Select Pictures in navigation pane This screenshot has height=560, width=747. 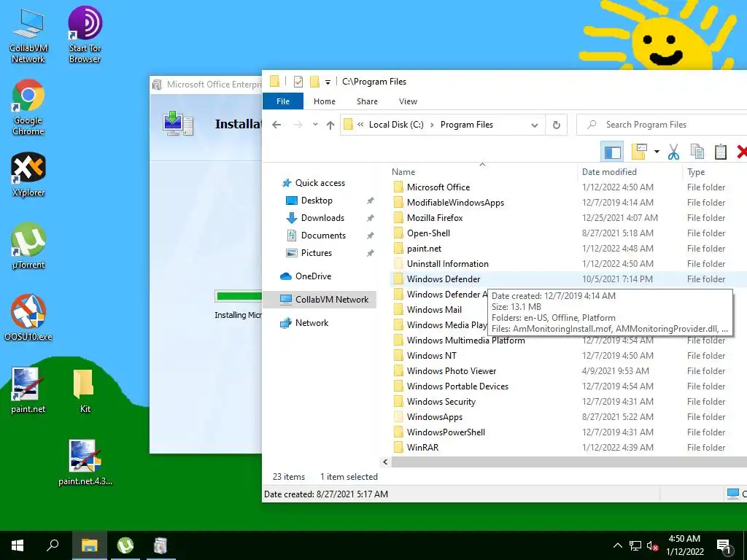pyautogui.click(x=317, y=253)
